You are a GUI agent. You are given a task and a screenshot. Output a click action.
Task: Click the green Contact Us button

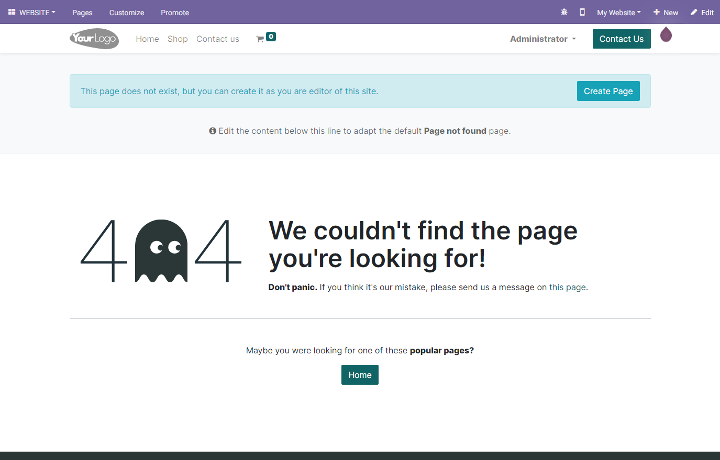click(x=621, y=39)
